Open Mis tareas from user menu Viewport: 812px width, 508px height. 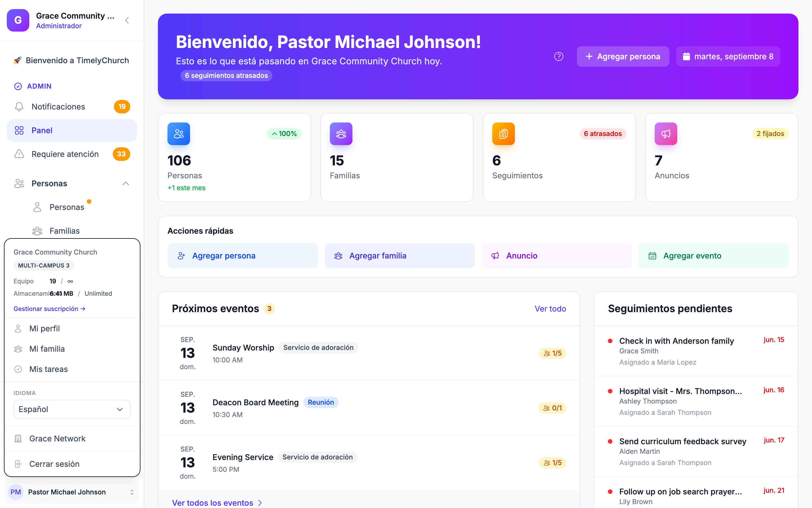pos(72,369)
